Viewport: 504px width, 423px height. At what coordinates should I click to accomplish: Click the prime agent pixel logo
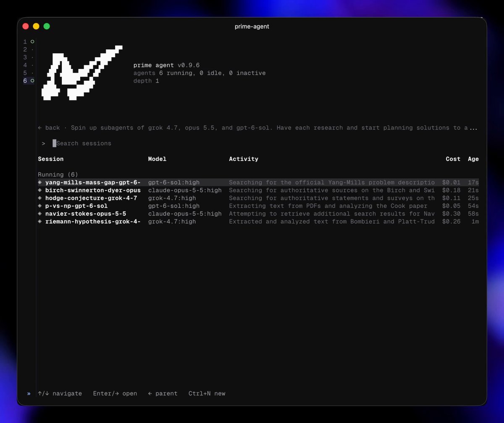(82, 73)
